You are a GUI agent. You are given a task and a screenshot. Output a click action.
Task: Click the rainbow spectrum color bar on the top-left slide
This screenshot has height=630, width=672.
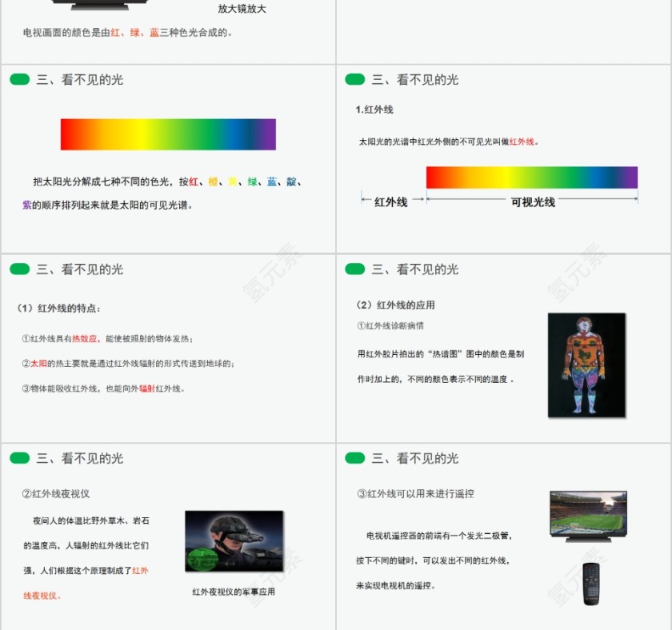[168, 133]
